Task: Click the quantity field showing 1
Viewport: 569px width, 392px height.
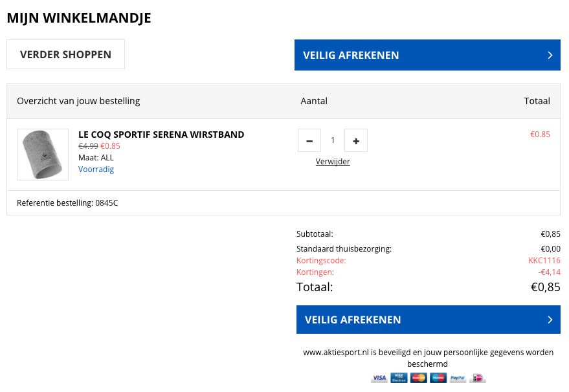Action: pos(333,140)
